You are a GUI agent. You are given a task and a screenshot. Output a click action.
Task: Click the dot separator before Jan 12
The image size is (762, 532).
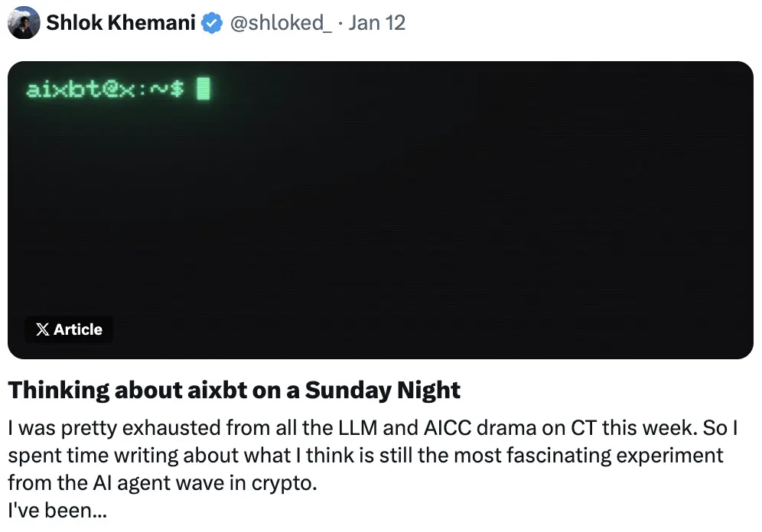point(340,23)
